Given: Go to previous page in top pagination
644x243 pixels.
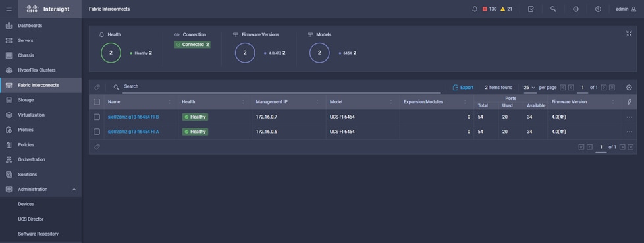Looking at the screenshot, I should point(571,88).
